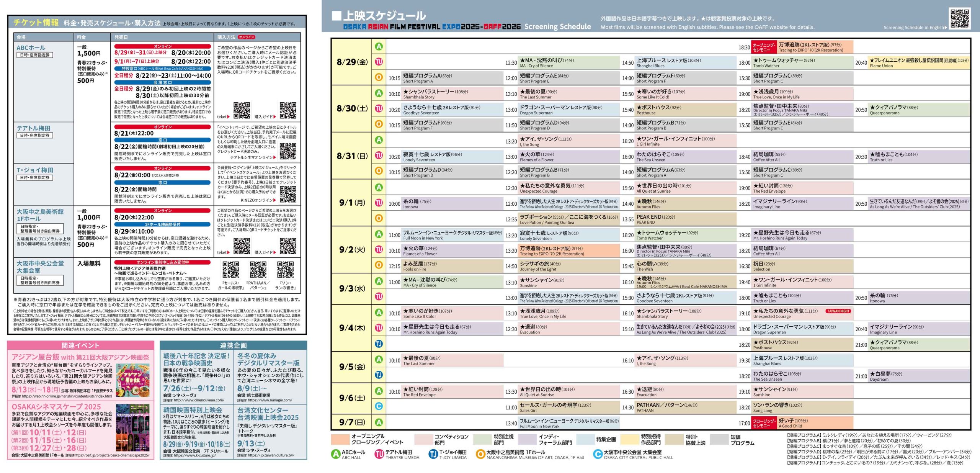Click the ABC Hall legend icon at the bottom

335,454
